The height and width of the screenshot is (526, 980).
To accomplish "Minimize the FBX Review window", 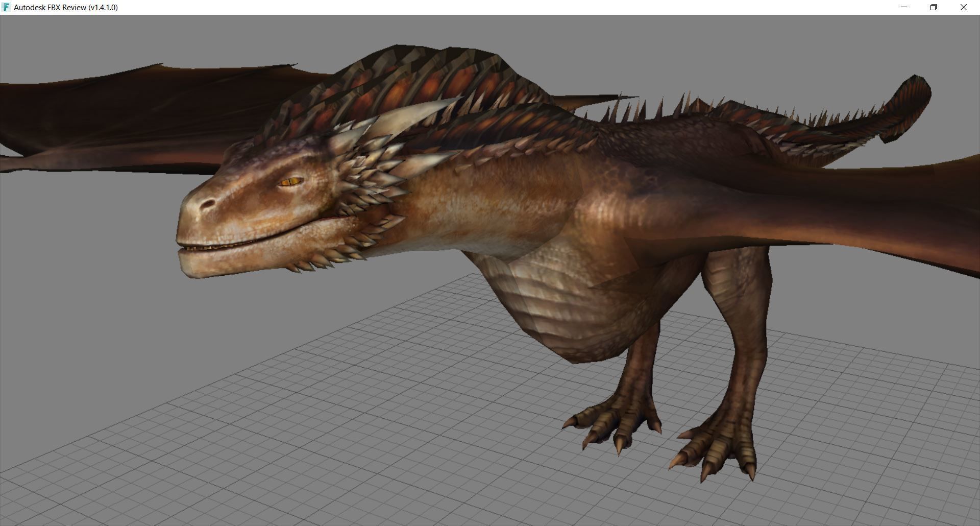I will (904, 7).
